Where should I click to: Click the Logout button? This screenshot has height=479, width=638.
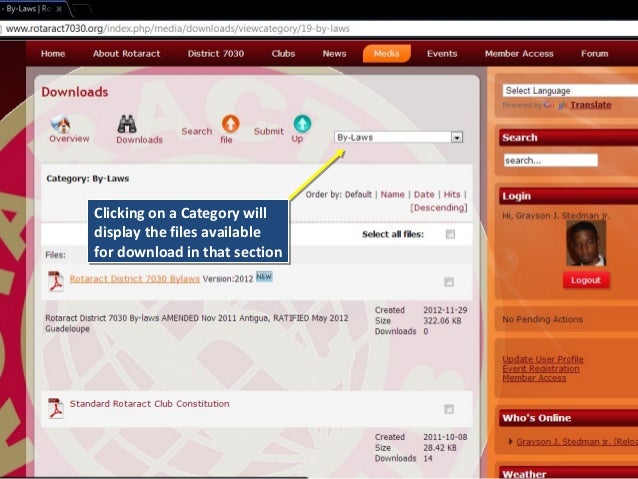coord(586,280)
